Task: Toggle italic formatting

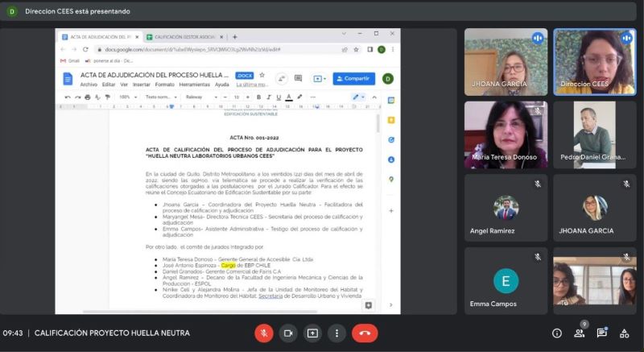Action: [269, 97]
